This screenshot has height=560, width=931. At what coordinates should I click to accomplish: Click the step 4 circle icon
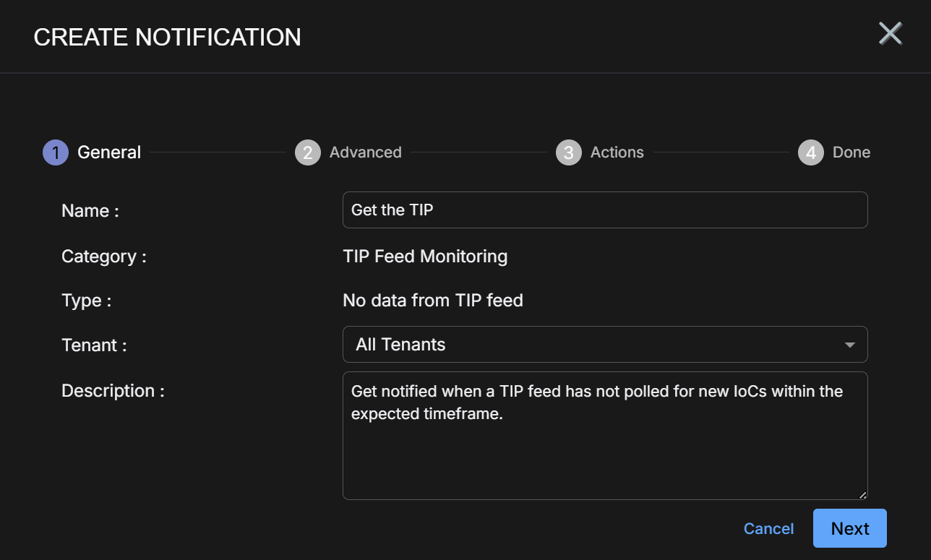[811, 152]
